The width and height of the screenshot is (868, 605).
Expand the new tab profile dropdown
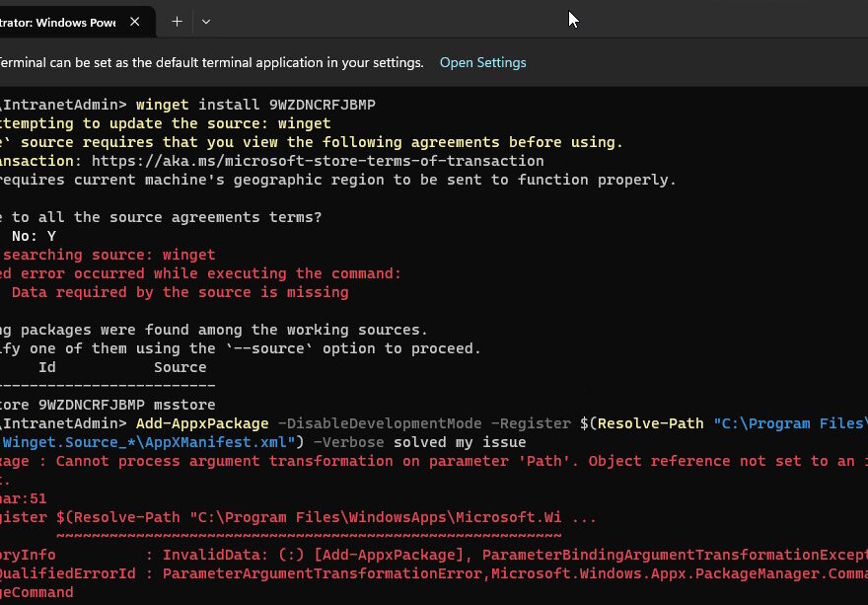click(205, 21)
